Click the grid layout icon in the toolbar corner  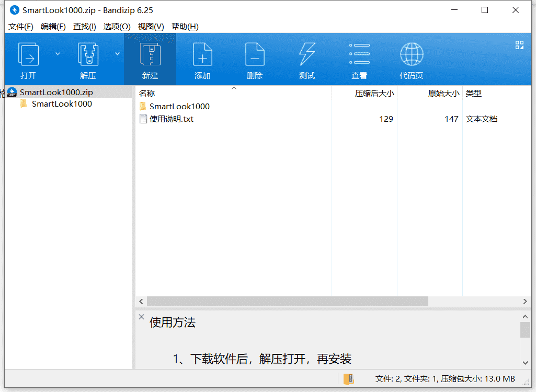click(519, 45)
